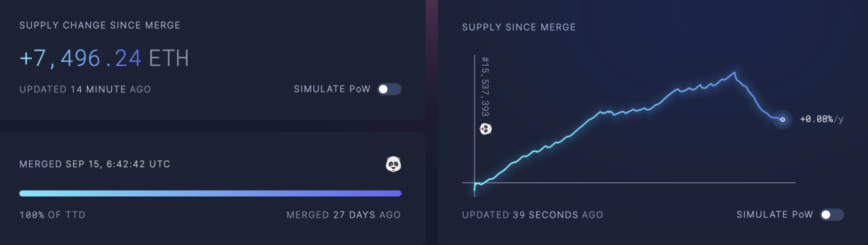The image size is (868, 245).
Task: Toggle Simulate PoW in supply change panel
Action: click(x=389, y=89)
